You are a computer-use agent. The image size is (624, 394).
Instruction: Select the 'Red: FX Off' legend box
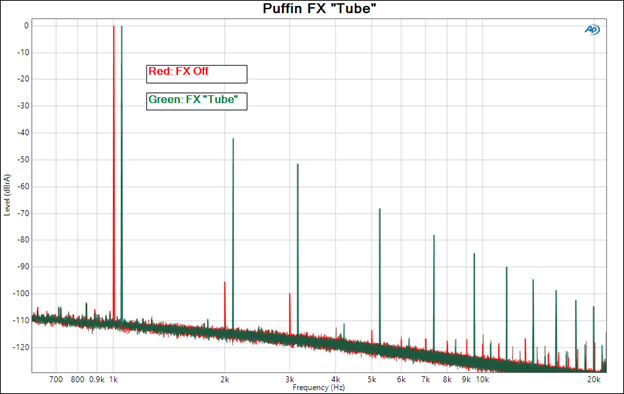point(197,74)
